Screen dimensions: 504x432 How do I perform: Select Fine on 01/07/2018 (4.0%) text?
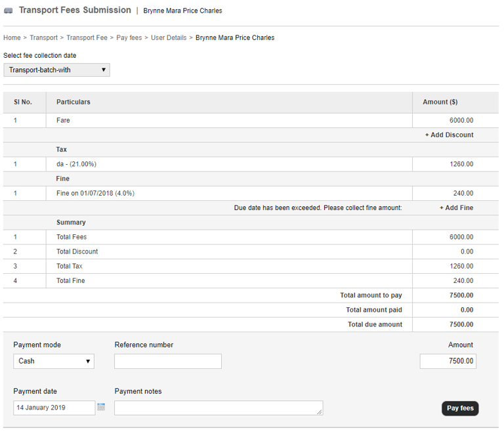point(95,193)
